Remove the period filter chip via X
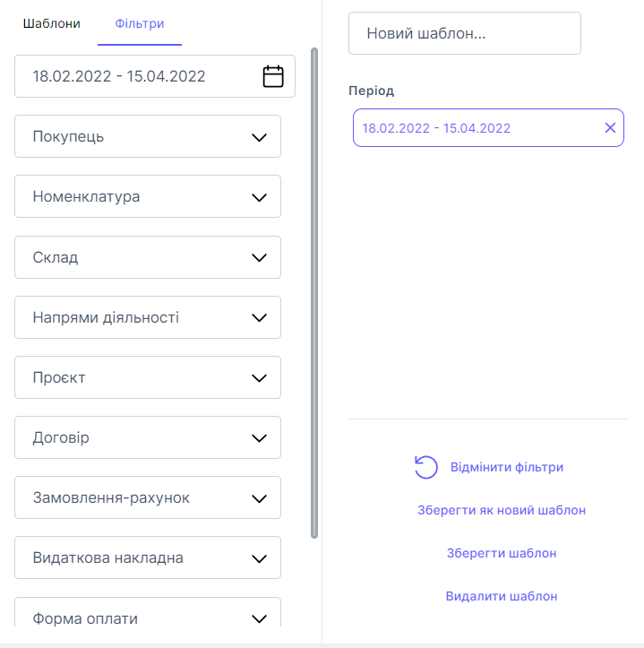Image resolution: width=644 pixels, height=648 pixels. pos(610,128)
